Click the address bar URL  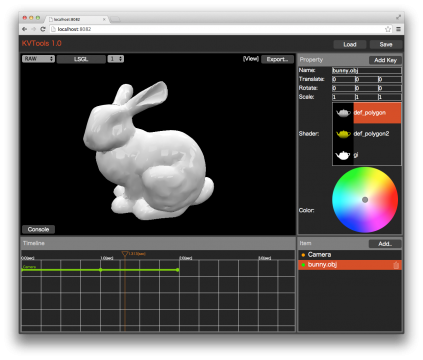click(74, 29)
